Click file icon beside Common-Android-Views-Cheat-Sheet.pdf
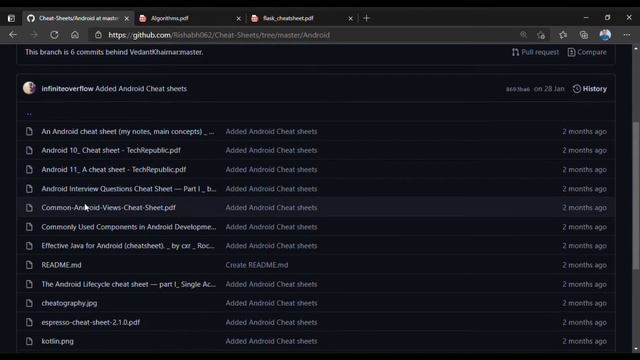The height and width of the screenshot is (360, 640). (x=29, y=207)
